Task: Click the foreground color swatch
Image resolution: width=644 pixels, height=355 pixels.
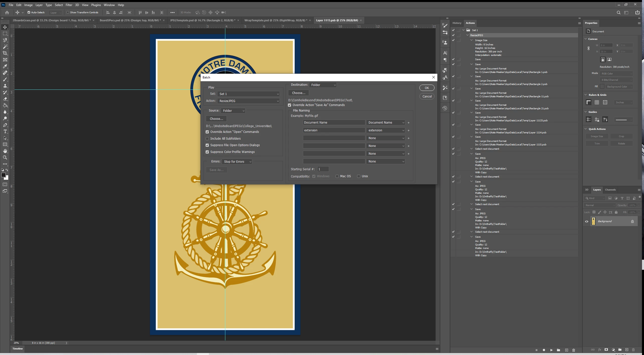Action: 4,175
